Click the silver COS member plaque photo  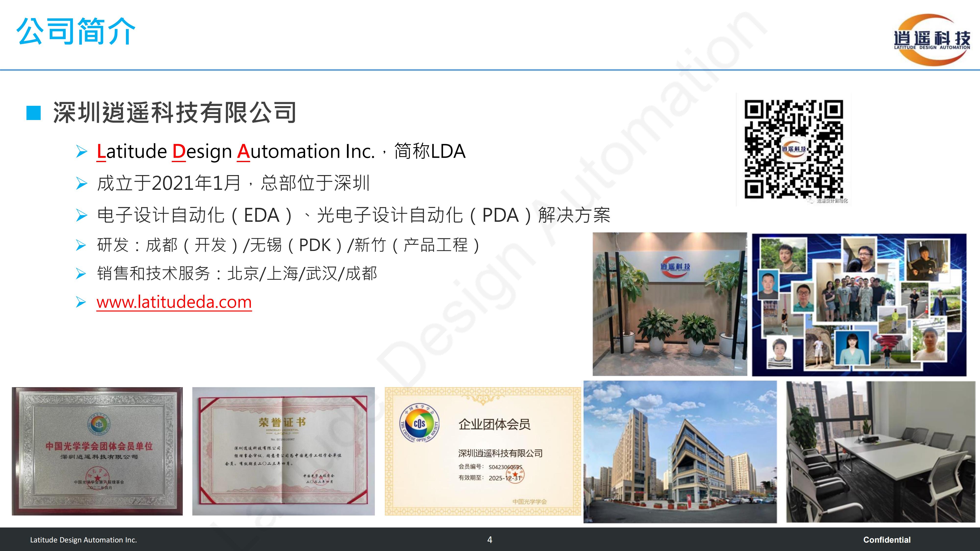click(97, 451)
